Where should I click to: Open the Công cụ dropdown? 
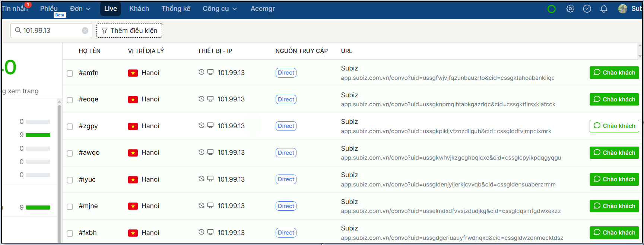click(219, 9)
